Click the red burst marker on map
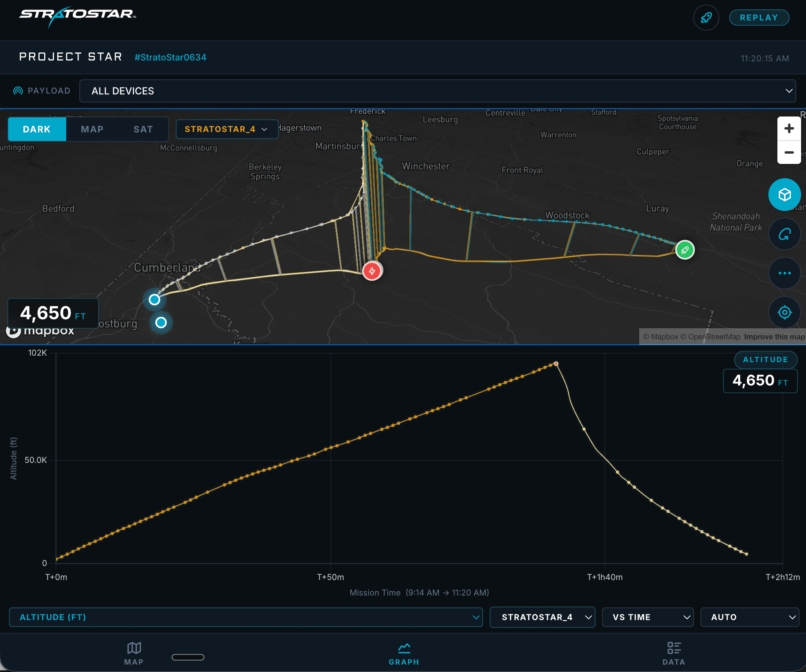The image size is (806, 672). pyautogui.click(x=372, y=271)
